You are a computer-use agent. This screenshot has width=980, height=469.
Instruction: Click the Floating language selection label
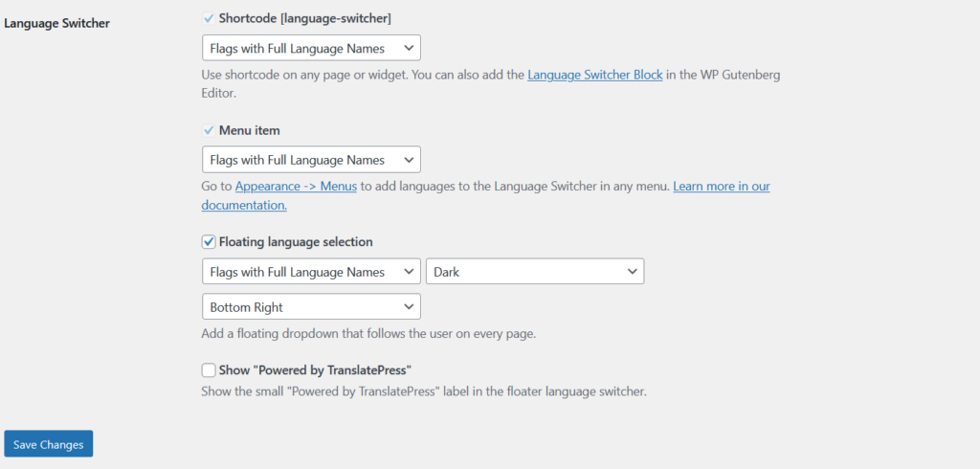coord(296,242)
